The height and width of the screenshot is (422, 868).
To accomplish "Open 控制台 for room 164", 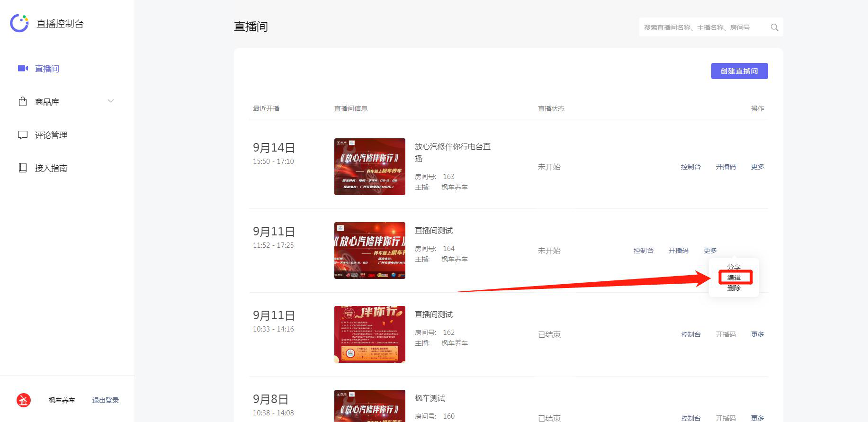I will (643, 251).
